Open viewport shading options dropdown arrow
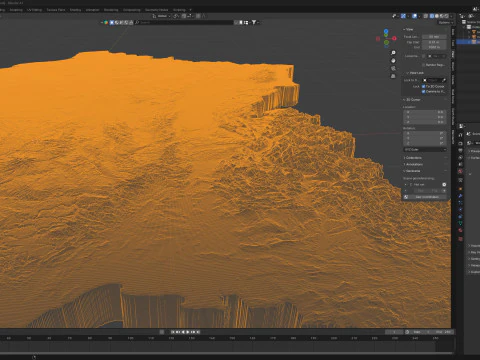 (451, 16)
